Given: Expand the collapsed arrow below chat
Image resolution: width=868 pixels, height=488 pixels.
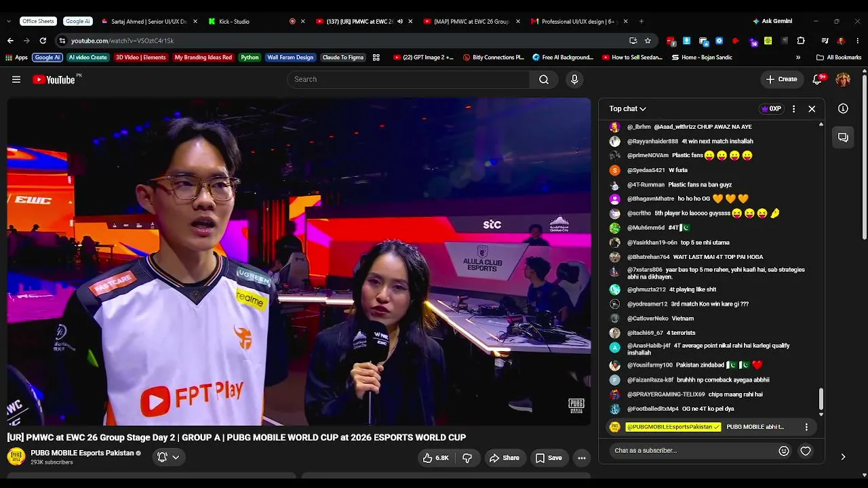Looking at the screenshot, I should [843, 457].
